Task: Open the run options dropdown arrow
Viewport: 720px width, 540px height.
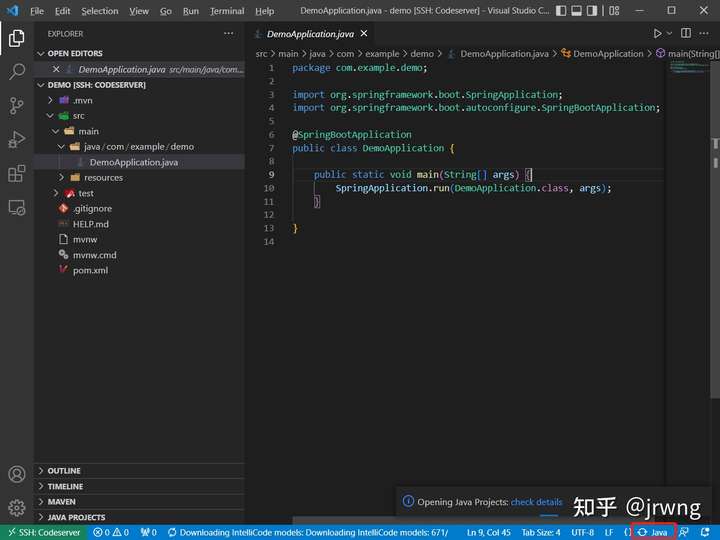Action: pos(669,34)
